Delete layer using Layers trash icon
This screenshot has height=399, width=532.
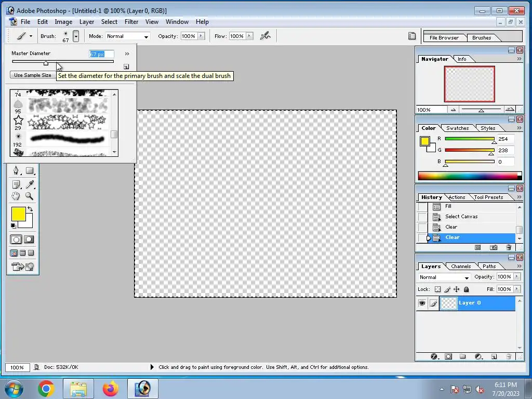click(x=508, y=356)
